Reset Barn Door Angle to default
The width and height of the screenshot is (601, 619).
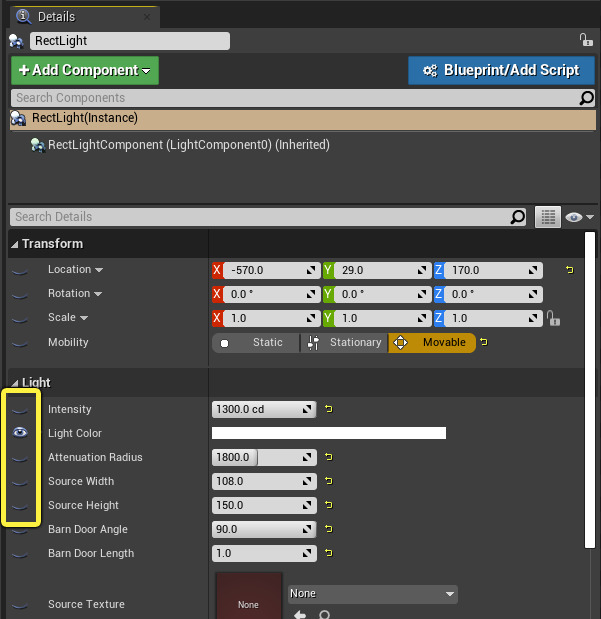(329, 529)
